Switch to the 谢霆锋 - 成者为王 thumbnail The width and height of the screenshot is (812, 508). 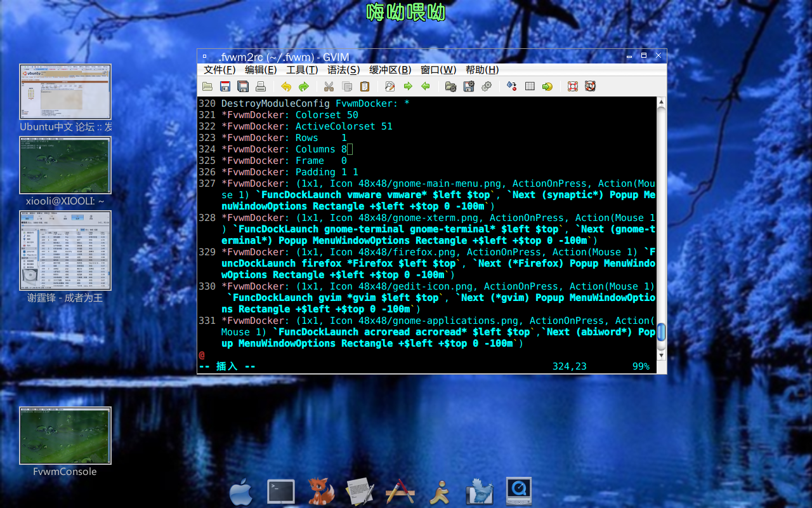pyautogui.click(x=65, y=250)
